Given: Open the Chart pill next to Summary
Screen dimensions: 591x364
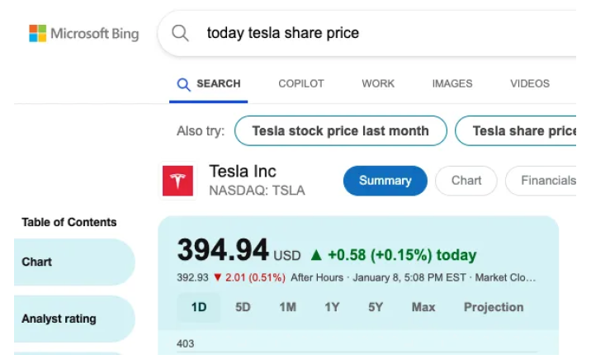Looking at the screenshot, I should point(466,181).
